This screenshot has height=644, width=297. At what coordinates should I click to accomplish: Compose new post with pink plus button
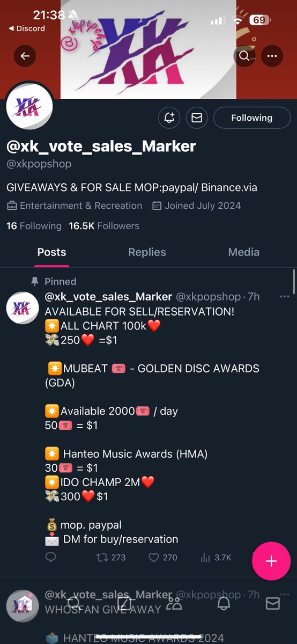click(x=271, y=561)
